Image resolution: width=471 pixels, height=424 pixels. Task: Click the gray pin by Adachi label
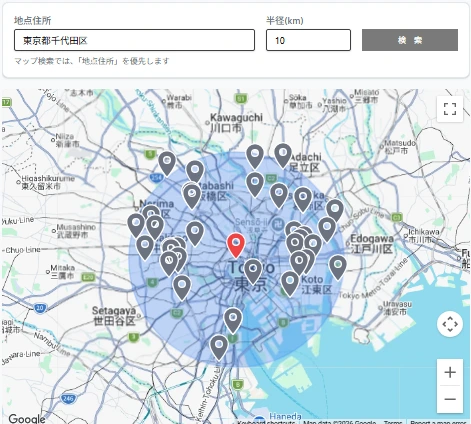pos(283,156)
